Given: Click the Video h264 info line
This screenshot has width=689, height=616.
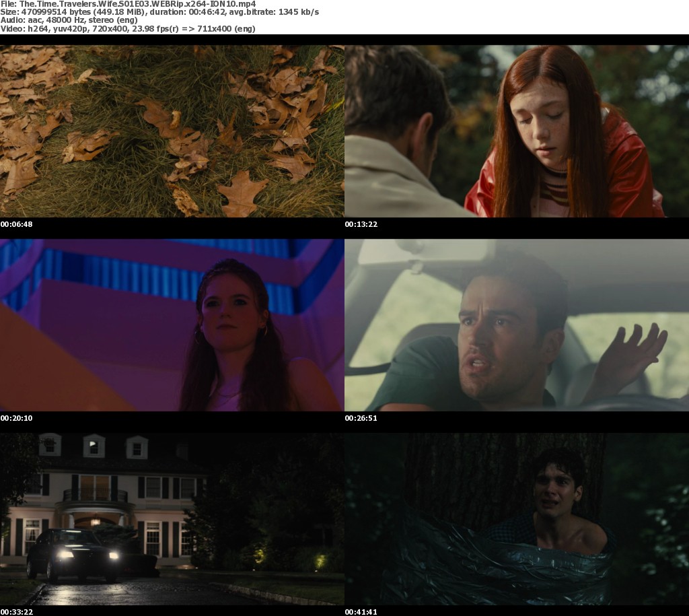Looking at the screenshot, I should click(x=128, y=28).
